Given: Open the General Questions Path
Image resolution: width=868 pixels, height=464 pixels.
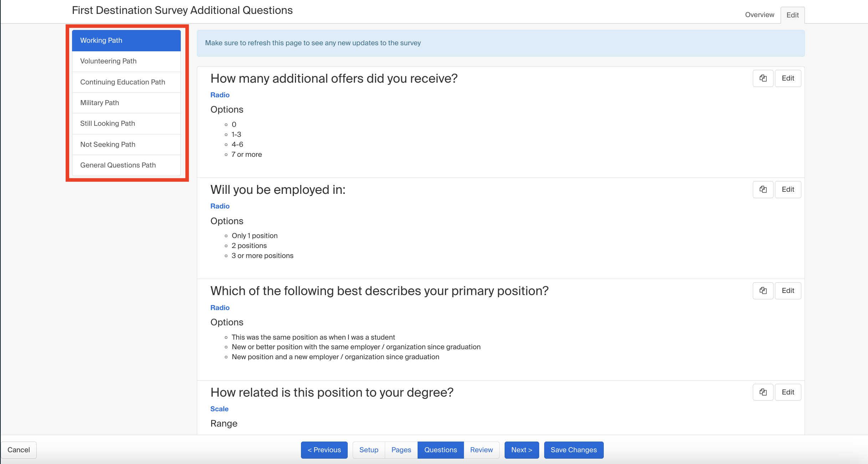Looking at the screenshot, I should 118,165.
